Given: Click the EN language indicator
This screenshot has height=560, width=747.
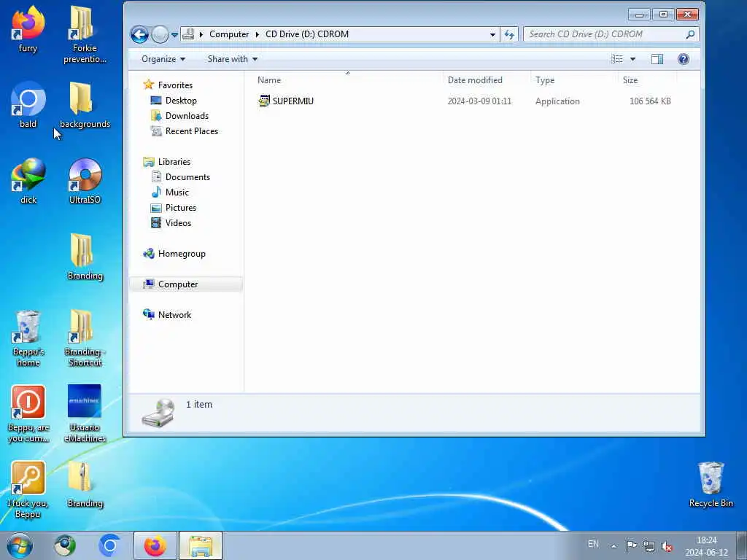Looking at the screenshot, I should (x=593, y=544).
